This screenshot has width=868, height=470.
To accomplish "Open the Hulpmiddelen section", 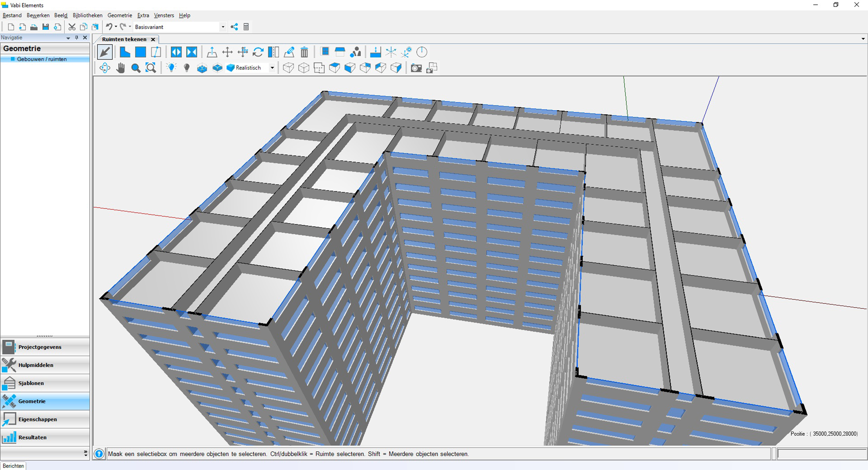I will point(45,365).
